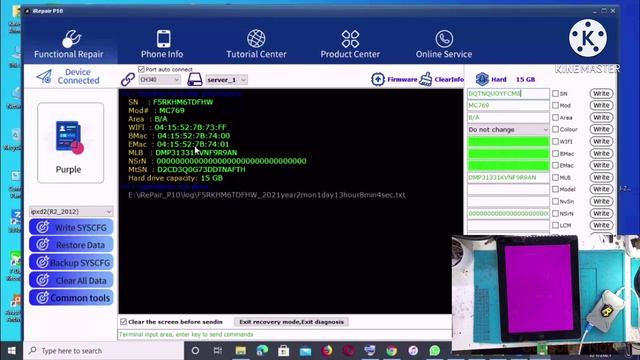Click Exit recovery mode, Exit diagnosis button
The width and height of the screenshot is (640, 360).
pyautogui.click(x=291, y=322)
